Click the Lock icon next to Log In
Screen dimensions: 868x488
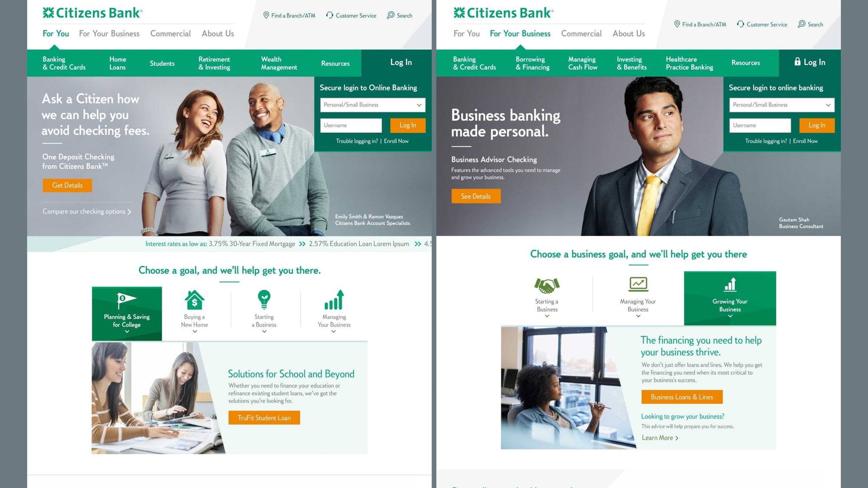(x=796, y=62)
